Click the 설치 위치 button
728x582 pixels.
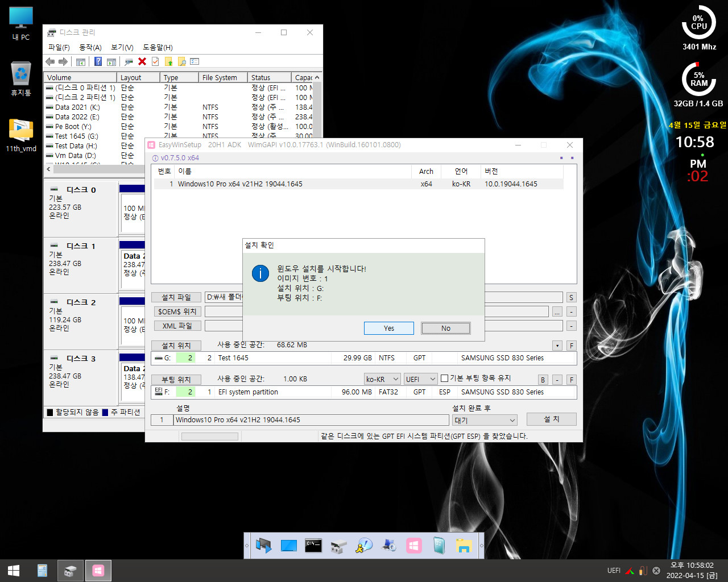coord(176,346)
